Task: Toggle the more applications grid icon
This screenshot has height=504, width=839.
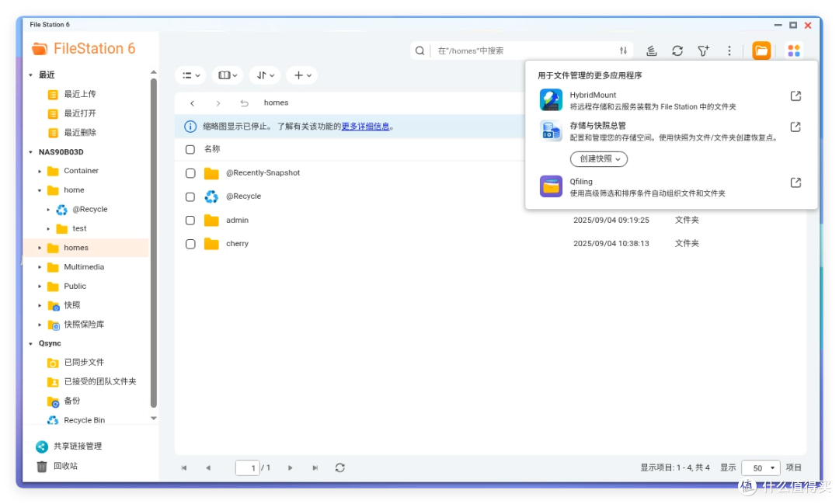Action: click(x=793, y=50)
